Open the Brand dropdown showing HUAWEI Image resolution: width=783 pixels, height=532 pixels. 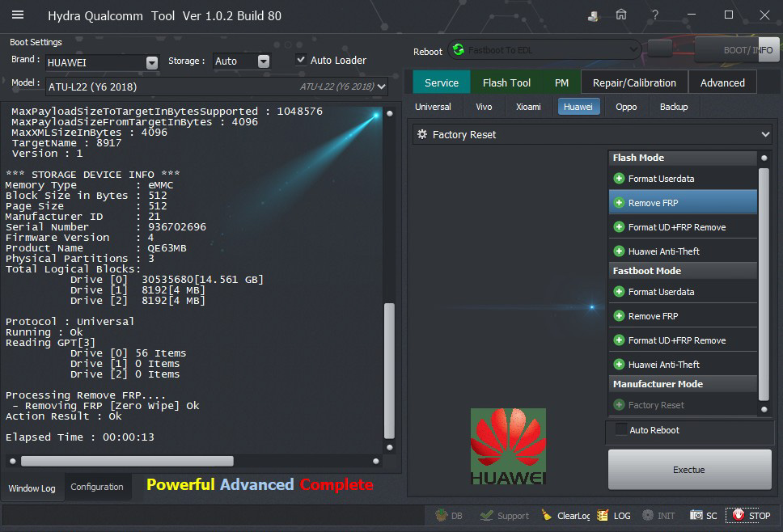(x=152, y=62)
